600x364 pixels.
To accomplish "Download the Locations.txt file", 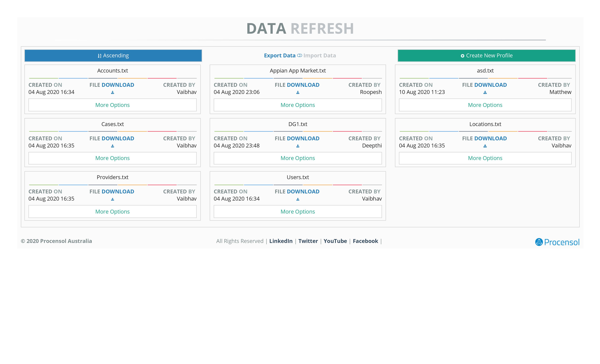I will [485, 146].
